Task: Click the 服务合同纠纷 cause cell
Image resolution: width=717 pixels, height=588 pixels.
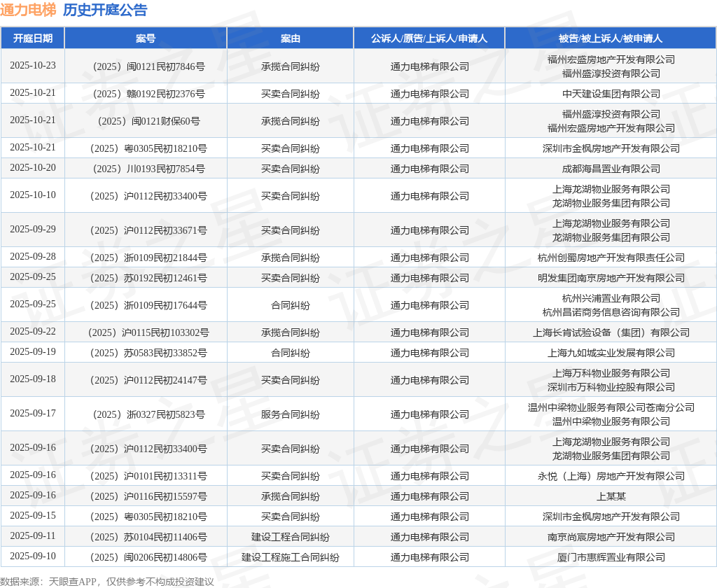Action: pos(290,414)
